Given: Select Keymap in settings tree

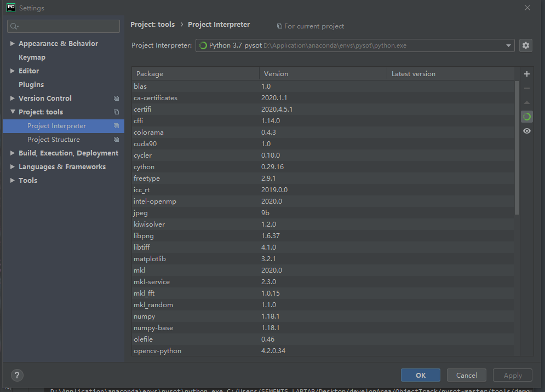Looking at the screenshot, I should (x=32, y=57).
